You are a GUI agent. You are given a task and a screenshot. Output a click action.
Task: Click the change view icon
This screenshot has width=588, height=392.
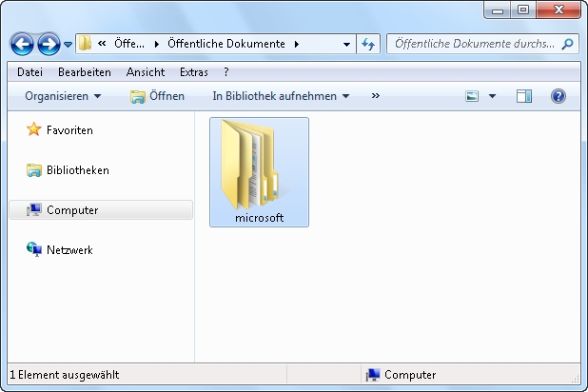click(x=472, y=96)
